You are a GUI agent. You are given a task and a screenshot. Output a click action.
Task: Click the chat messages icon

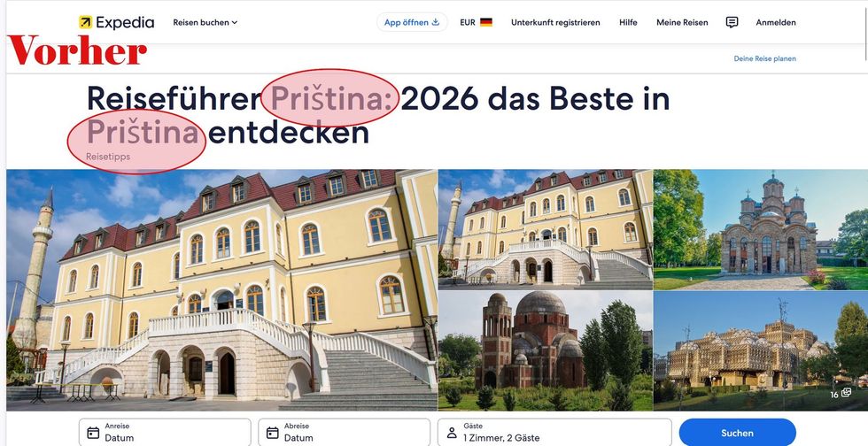732,22
